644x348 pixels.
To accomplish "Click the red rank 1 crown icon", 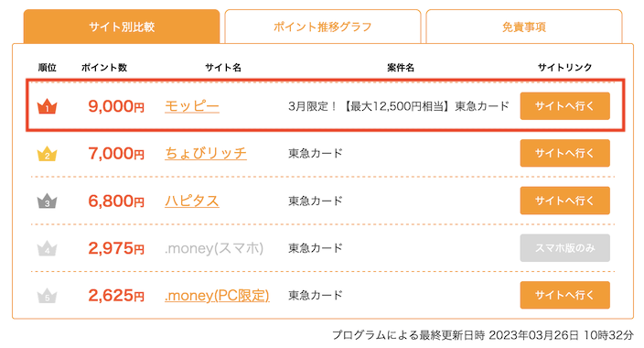I will 47,106.
